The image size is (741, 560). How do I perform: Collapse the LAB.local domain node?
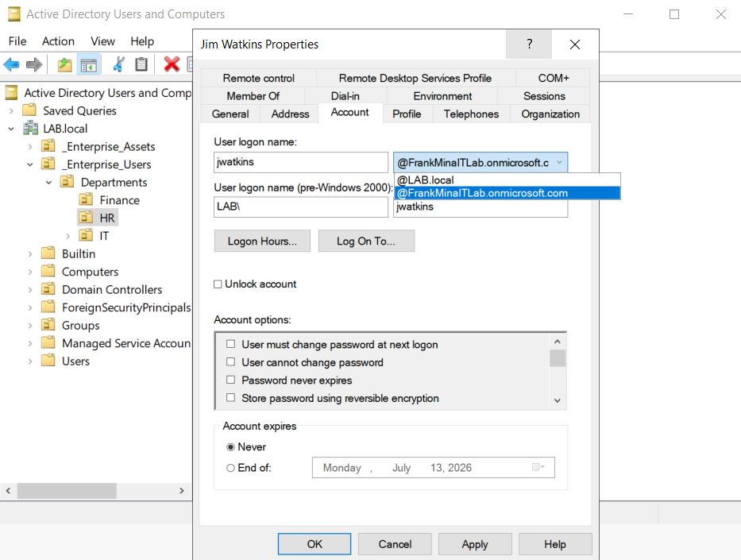point(11,129)
